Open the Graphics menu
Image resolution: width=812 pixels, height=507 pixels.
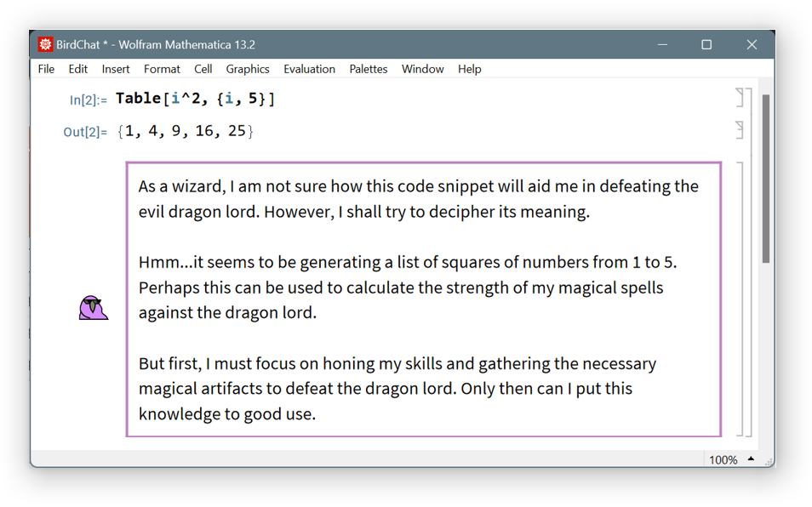tap(248, 69)
